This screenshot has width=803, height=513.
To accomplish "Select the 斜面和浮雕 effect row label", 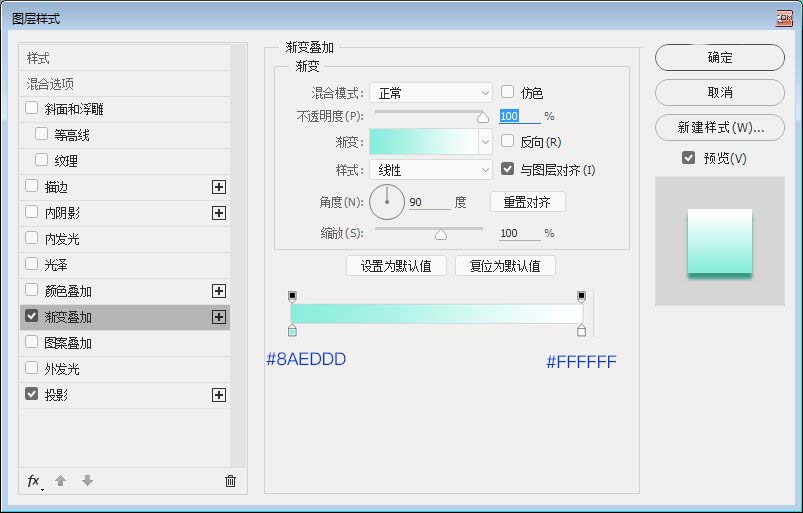I will [74, 109].
